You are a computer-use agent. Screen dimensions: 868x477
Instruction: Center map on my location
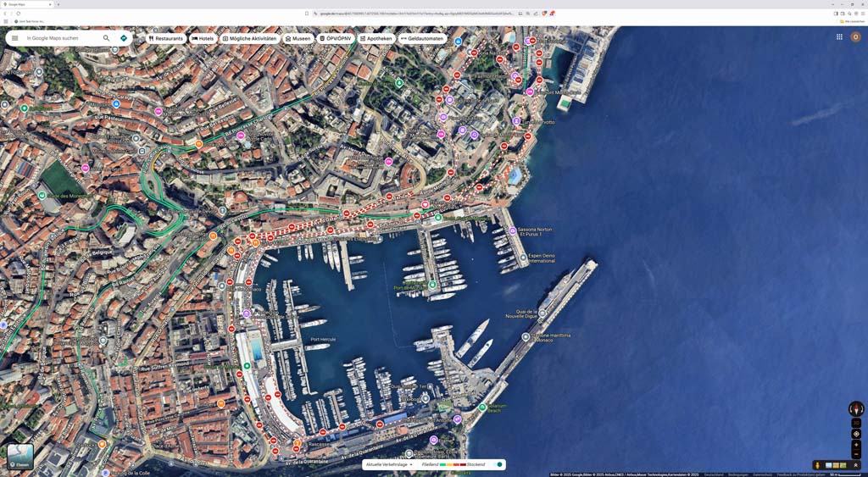coord(856,434)
